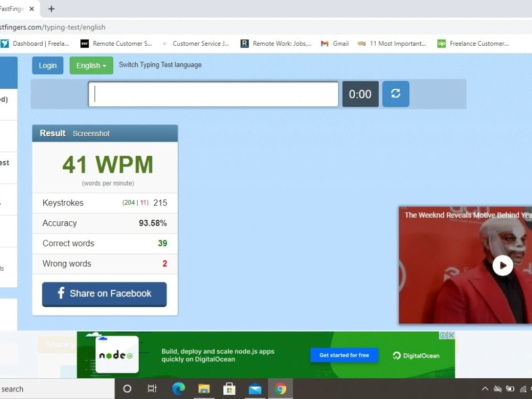
Task: Click the 93.58% accuracy value
Action: [153, 223]
